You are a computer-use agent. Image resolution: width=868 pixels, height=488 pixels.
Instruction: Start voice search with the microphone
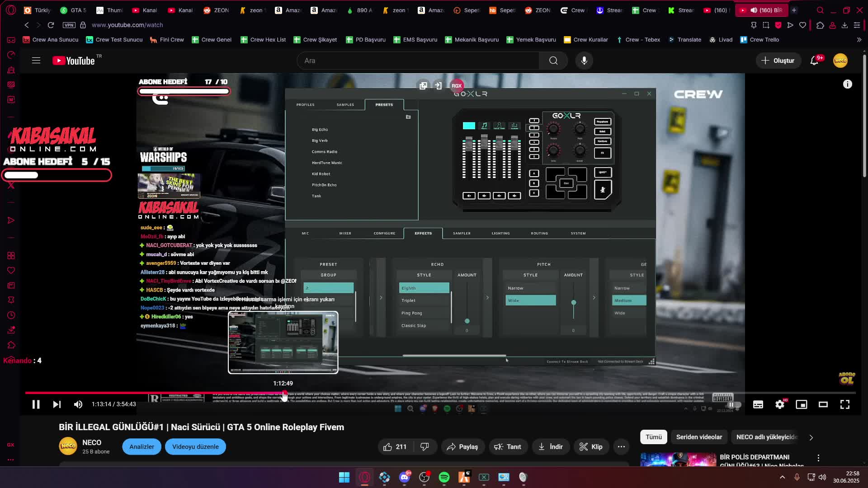pyautogui.click(x=584, y=61)
